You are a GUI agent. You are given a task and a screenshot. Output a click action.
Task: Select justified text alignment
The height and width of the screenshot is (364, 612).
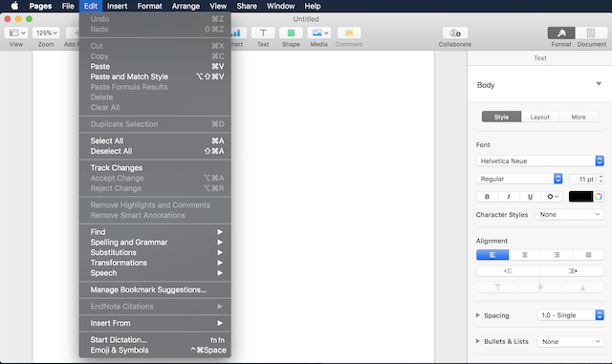[x=588, y=255]
